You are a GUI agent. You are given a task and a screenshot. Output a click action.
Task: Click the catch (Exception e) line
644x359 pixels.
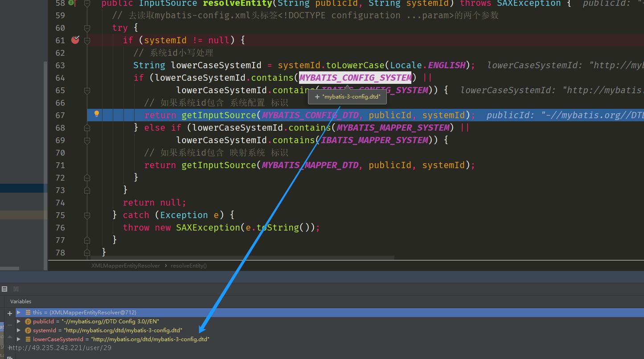coord(174,215)
